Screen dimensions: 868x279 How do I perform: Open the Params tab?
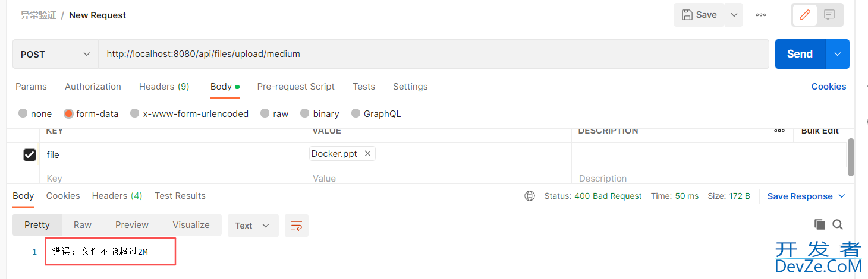coord(31,87)
